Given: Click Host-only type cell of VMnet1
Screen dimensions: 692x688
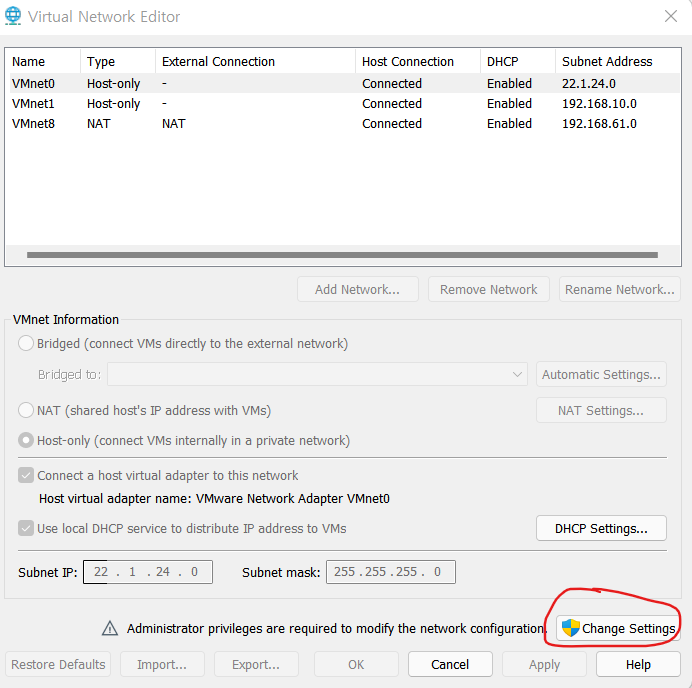Looking at the screenshot, I should coord(113,104).
